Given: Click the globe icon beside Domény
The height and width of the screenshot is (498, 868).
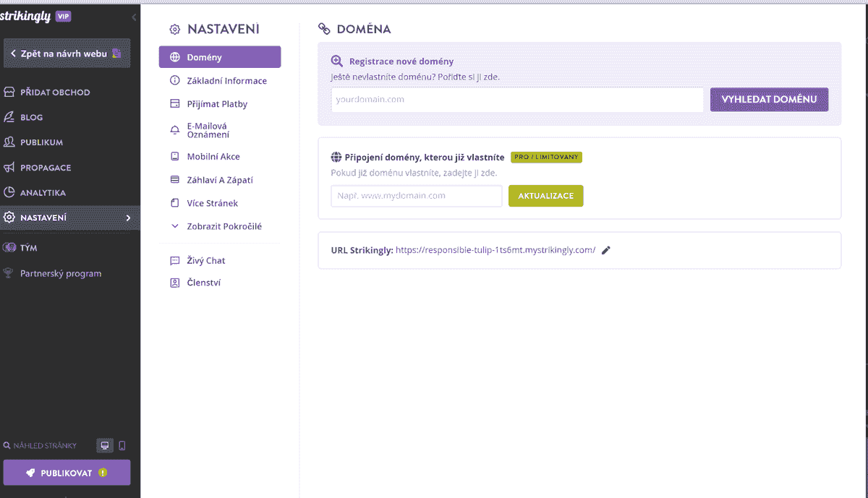Looking at the screenshot, I should 174,57.
